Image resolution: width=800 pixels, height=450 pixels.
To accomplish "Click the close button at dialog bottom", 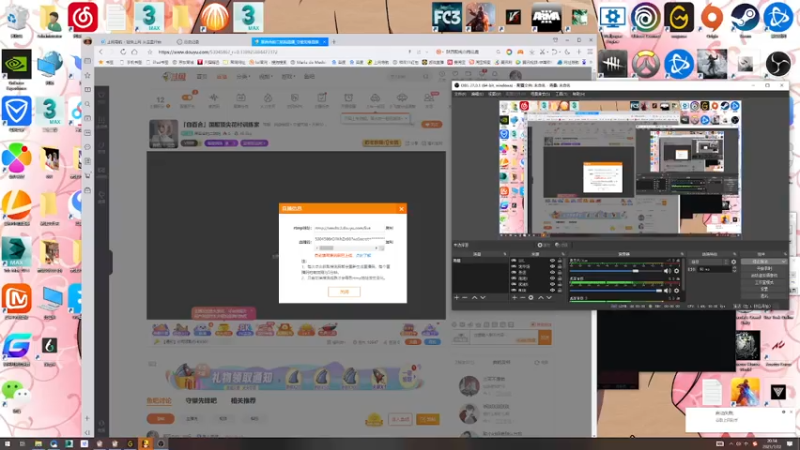I will [x=344, y=292].
